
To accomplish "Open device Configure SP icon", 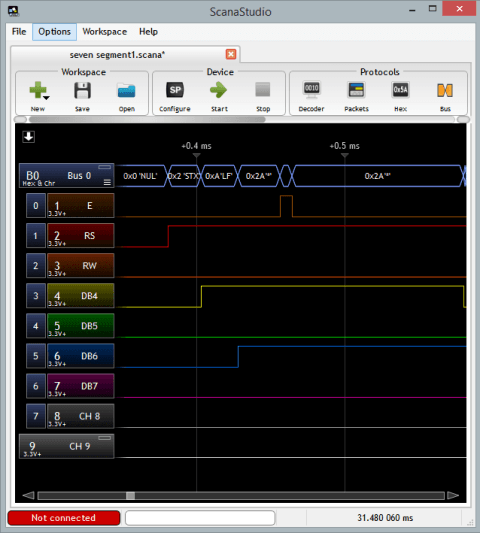I will [175, 90].
